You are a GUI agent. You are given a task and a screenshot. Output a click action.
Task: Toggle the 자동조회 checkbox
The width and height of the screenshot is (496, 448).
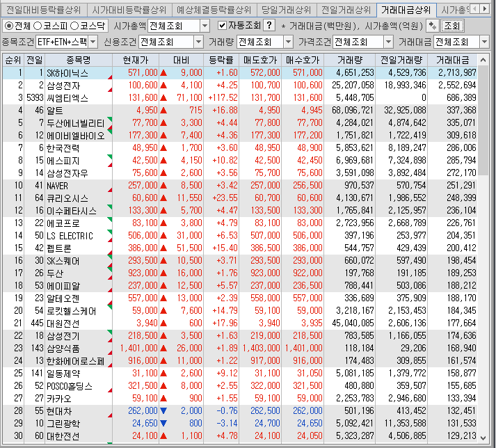click(223, 26)
